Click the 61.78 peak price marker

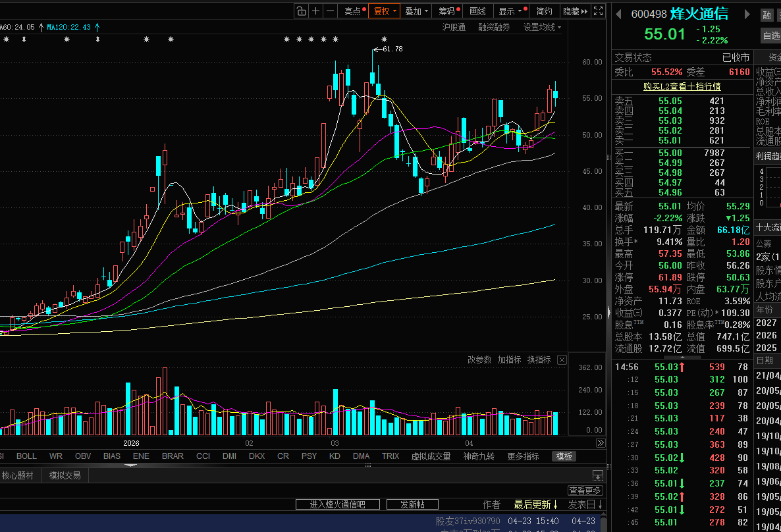tap(392, 49)
